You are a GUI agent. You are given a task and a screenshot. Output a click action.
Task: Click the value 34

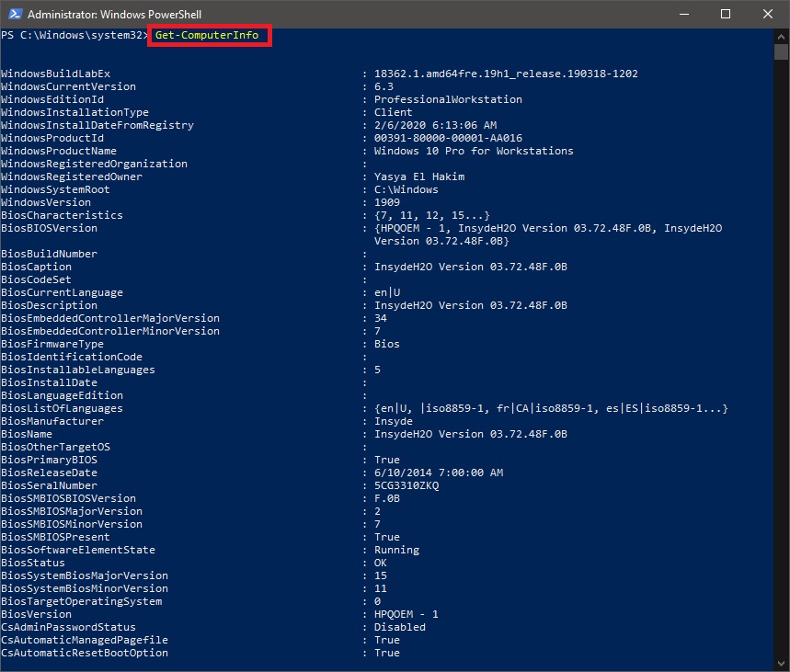tap(381, 318)
